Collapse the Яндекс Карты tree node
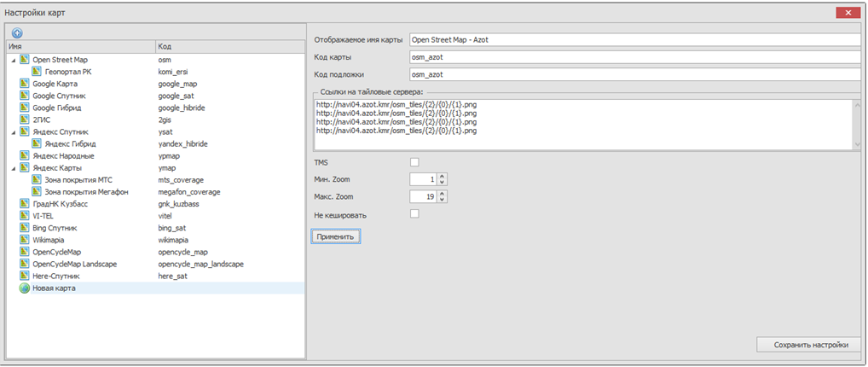 click(13, 168)
